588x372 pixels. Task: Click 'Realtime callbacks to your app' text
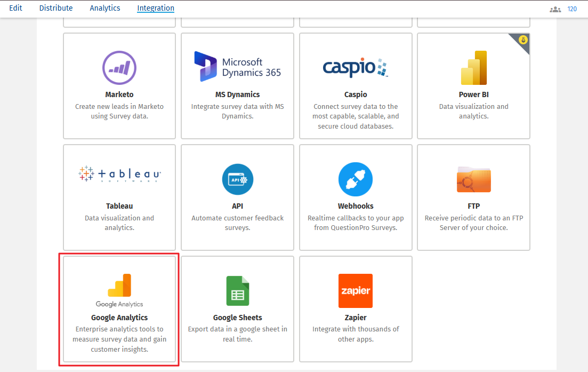(x=356, y=223)
